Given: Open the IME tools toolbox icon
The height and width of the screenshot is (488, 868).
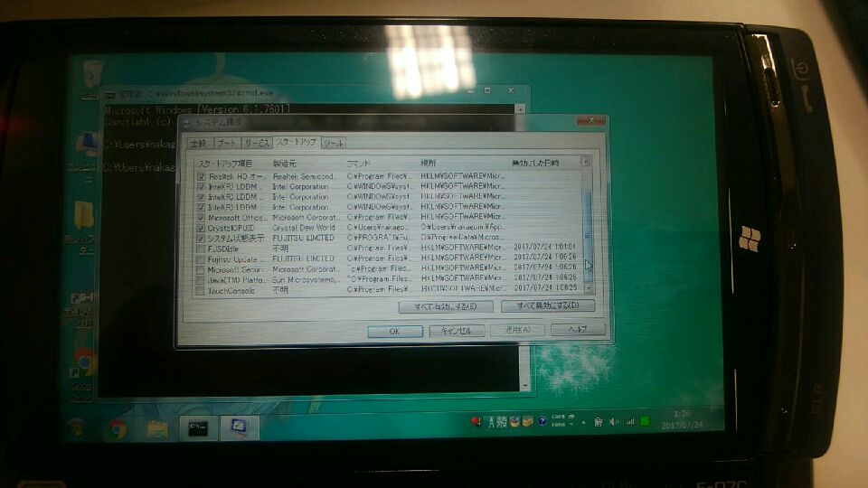Looking at the screenshot, I should pos(527,422).
